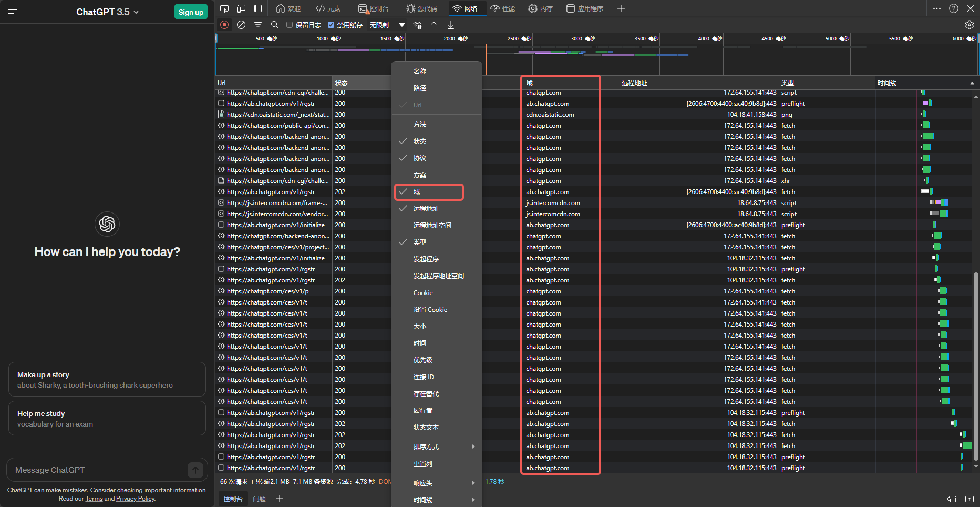Export HAR file download icon

[x=451, y=25]
